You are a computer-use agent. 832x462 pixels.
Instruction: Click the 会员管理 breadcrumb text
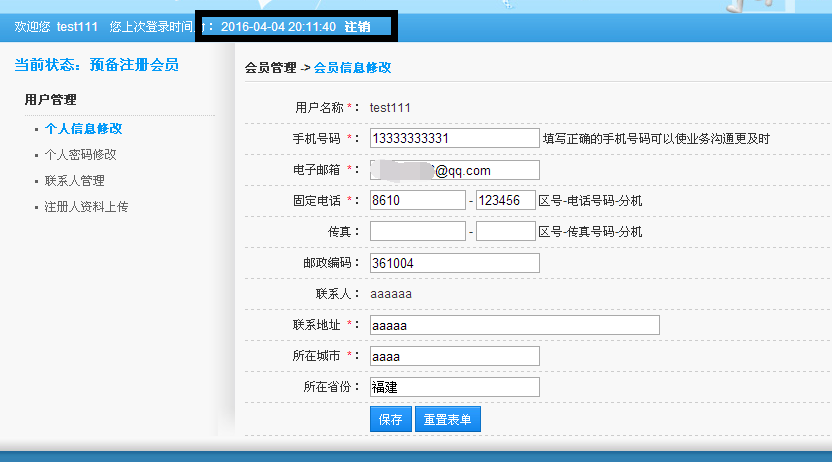click(271, 67)
